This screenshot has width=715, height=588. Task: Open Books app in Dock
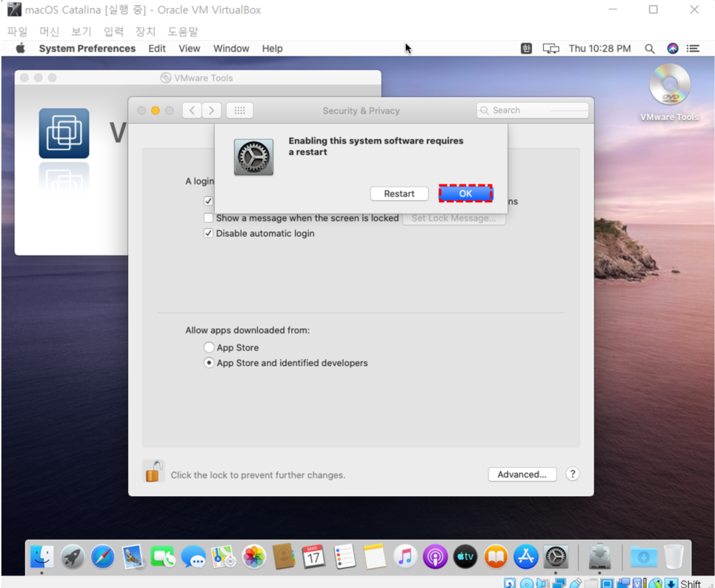click(496, 557)
